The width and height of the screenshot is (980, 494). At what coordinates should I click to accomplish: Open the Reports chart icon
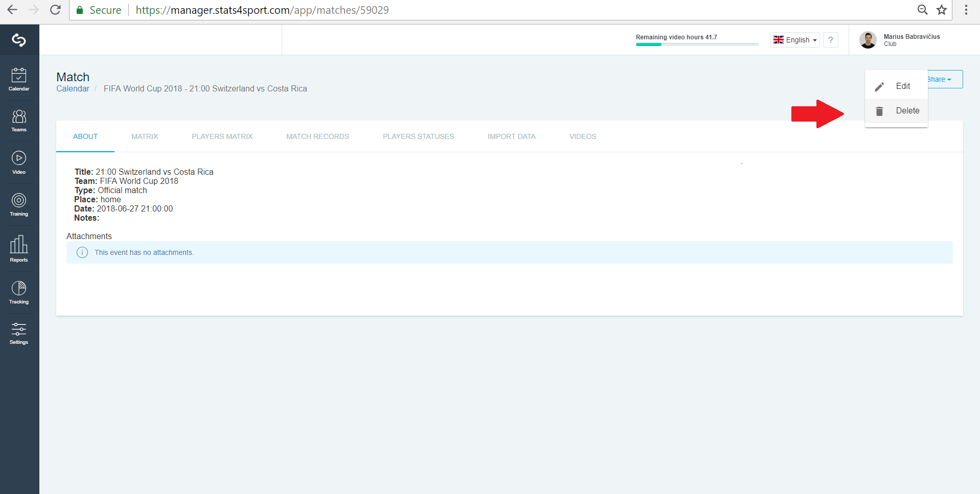19,249
